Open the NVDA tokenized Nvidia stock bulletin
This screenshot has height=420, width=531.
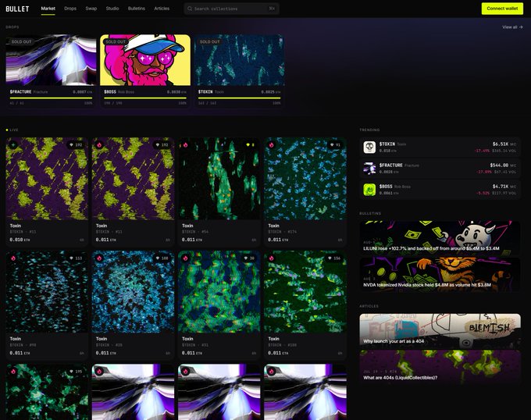(440, 274)
